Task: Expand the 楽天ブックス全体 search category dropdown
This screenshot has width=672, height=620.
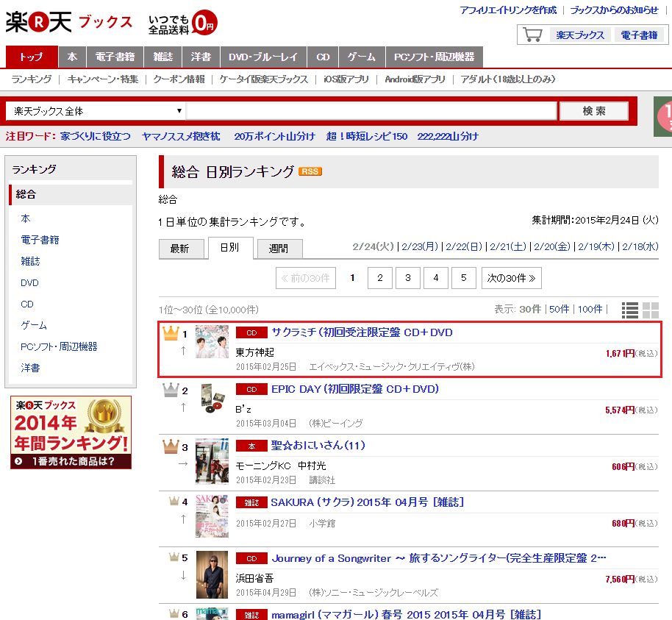Action: [95, 111]
